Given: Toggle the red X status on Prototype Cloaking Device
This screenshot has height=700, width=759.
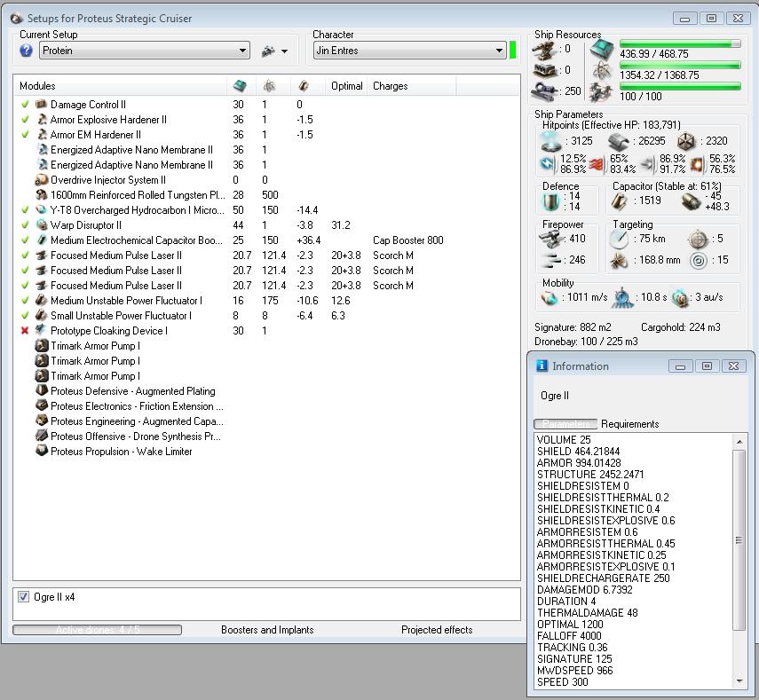Looking at the screenshot, I should tap(25, 331).
